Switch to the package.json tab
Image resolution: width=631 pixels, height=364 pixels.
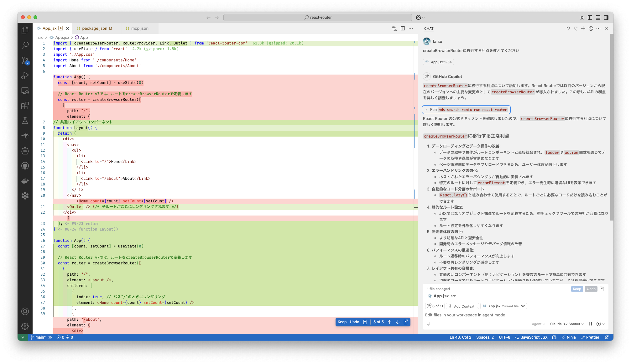click(94, 29)
